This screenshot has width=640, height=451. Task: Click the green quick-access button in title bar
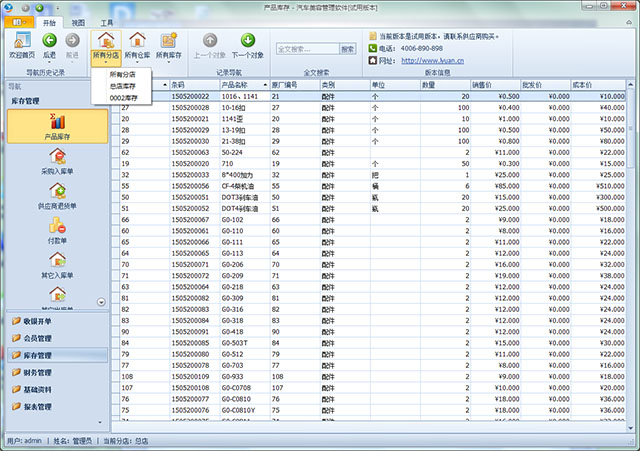click(39, 8)
